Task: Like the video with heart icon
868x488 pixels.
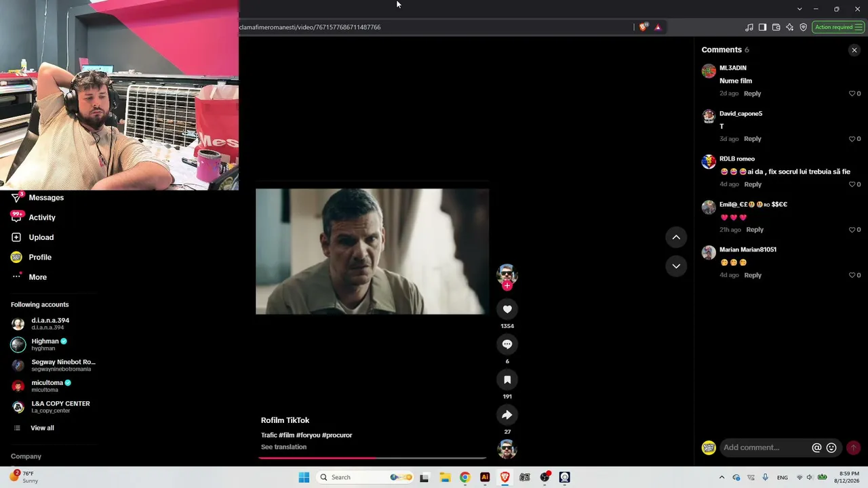Action: tap(507, 309)
